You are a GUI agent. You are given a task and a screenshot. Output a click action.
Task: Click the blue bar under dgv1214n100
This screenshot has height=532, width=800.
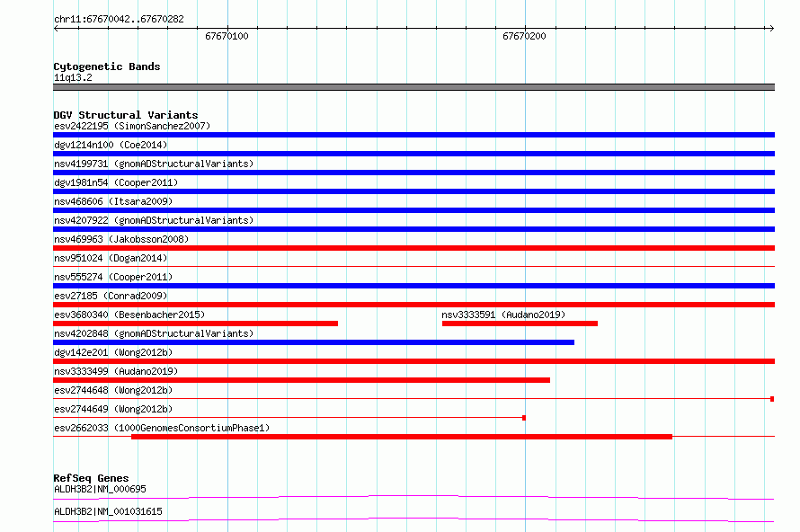[x=413, y=154]
